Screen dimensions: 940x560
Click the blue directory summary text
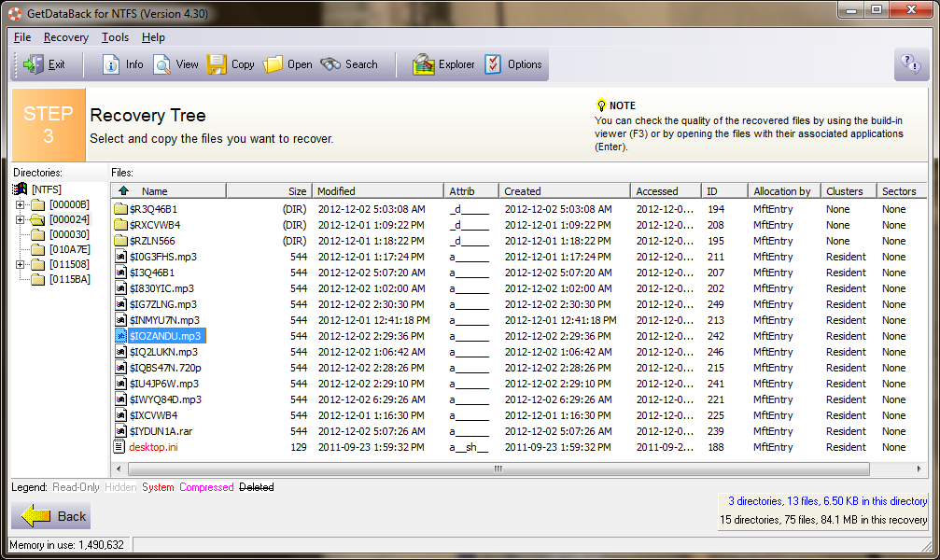pyautogui.click(x=827, y=500)
